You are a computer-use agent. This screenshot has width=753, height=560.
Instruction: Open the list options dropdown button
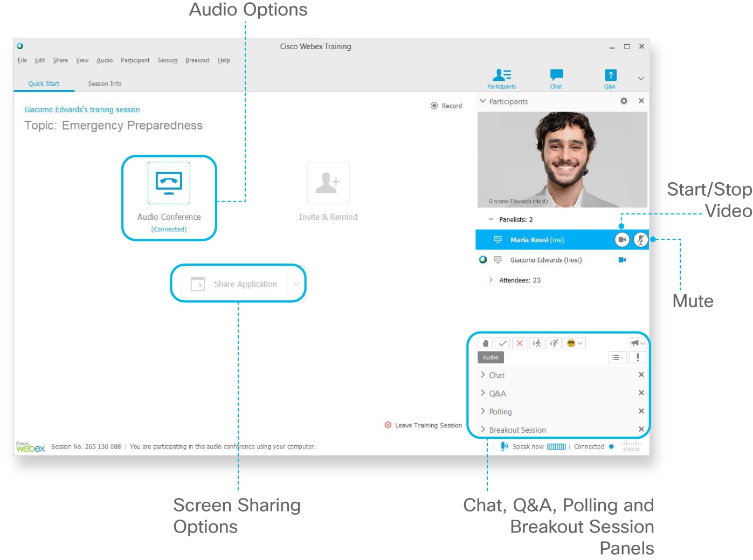click(x=617, y=357)
